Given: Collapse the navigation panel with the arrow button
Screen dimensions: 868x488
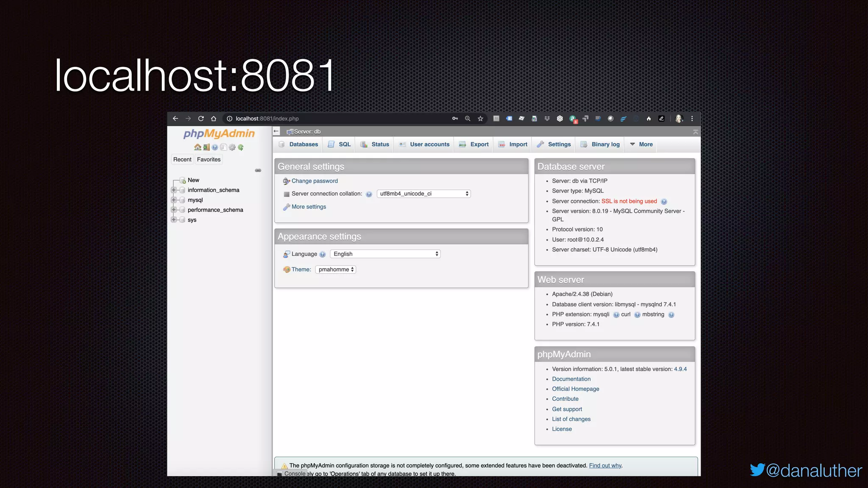Looking at the screenshot, I should (x=276, y=131).
